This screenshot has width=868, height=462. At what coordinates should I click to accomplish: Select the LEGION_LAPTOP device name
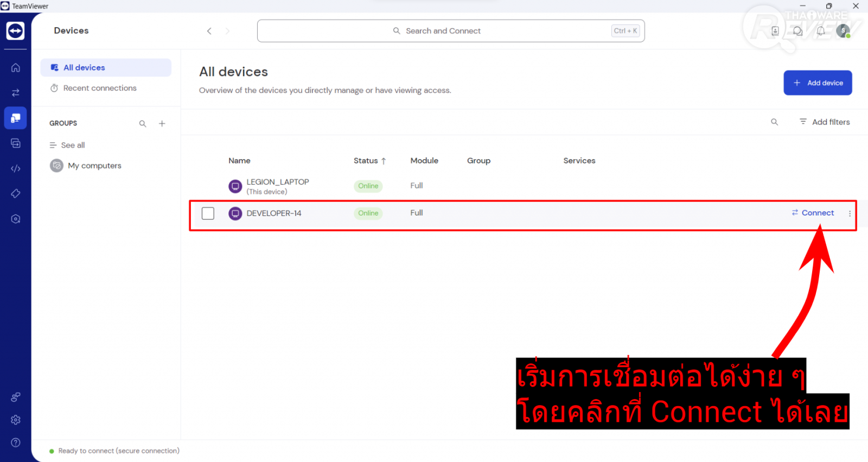278,182
